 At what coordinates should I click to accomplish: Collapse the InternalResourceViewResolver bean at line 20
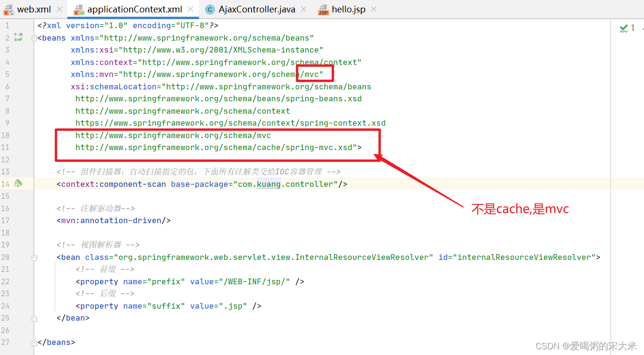click(x=34, y=257)
